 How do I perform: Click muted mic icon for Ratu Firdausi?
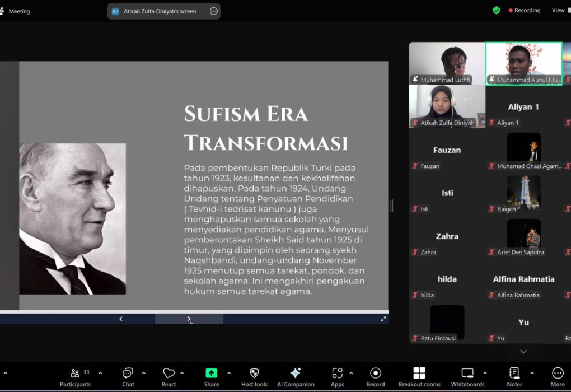415,338
